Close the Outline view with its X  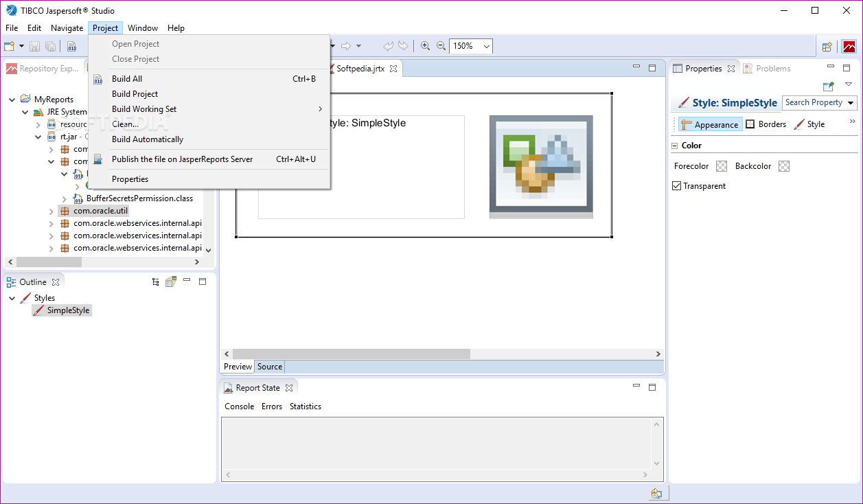[56, 282]
